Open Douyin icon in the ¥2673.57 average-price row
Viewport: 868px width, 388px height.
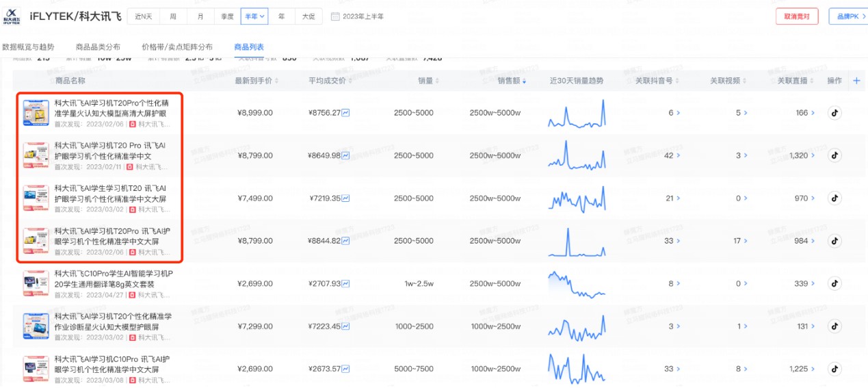tap(834, 369)
